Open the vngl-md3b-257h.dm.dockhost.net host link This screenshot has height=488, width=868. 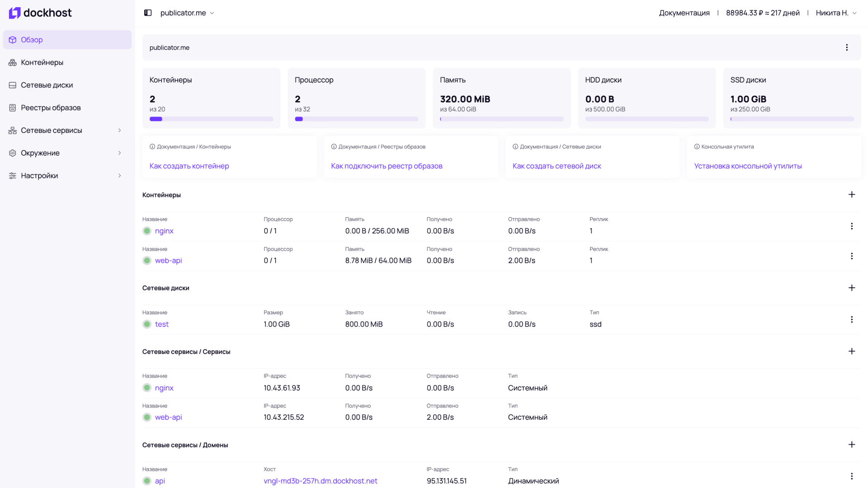[320, 481]
